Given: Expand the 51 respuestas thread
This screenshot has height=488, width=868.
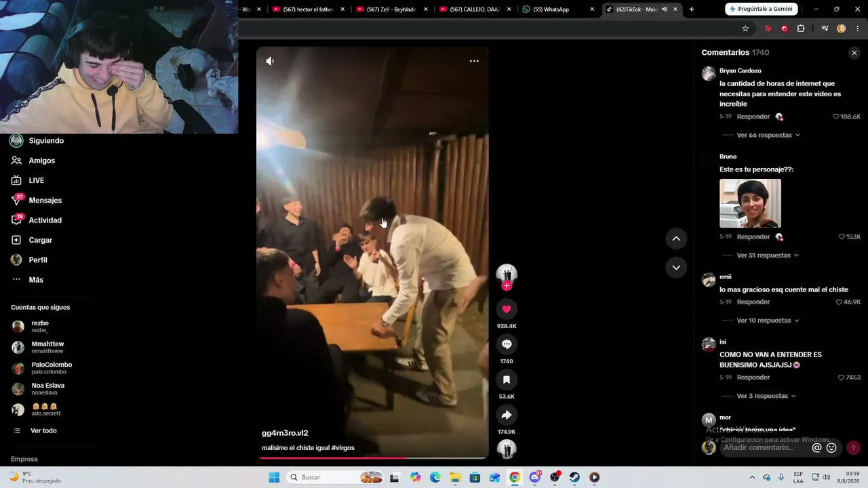Looking at the screenshot, I should 767,255.
